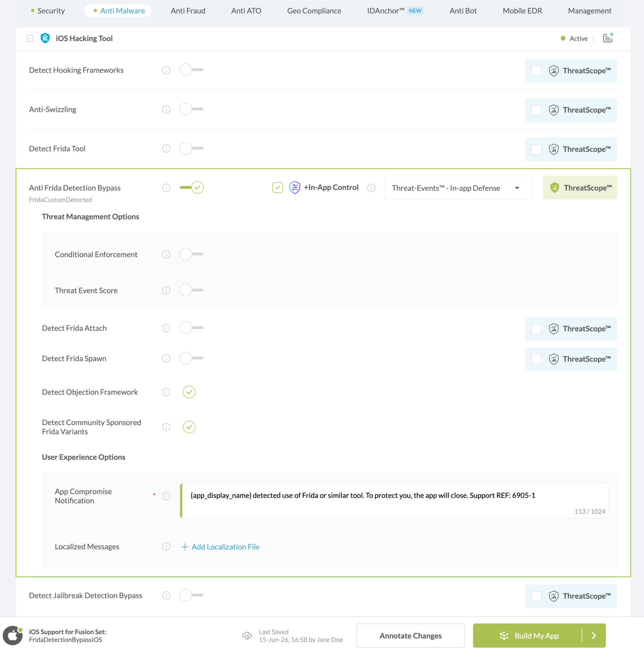Enable Conditional Enforcement toggle
Screen dimensions: 644x653
[191, 254]
